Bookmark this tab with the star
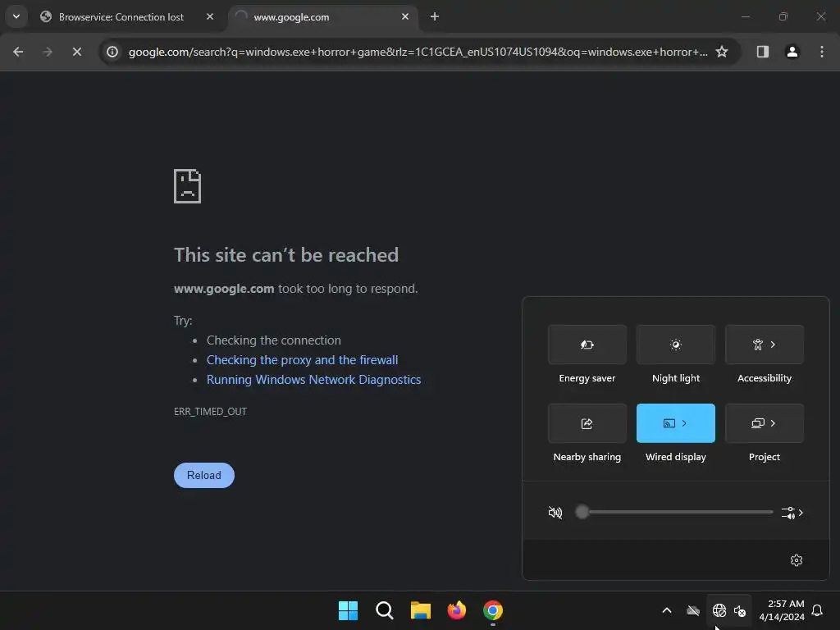 coord(722,52)
